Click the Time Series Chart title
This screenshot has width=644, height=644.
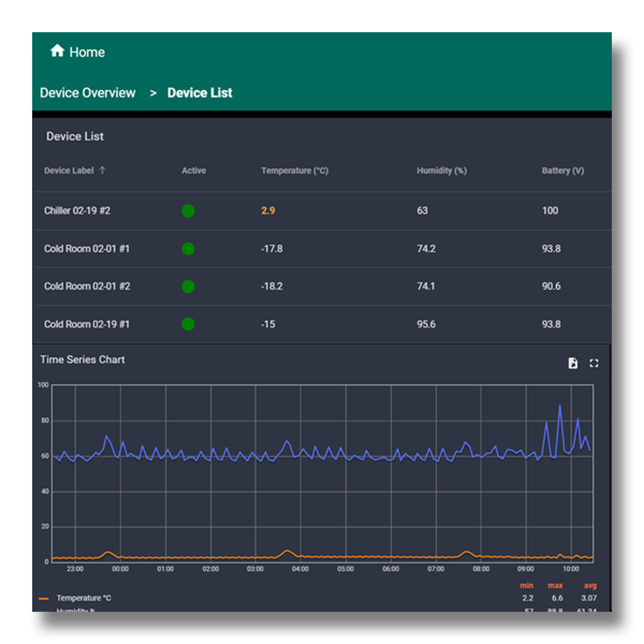coord(82,360)
